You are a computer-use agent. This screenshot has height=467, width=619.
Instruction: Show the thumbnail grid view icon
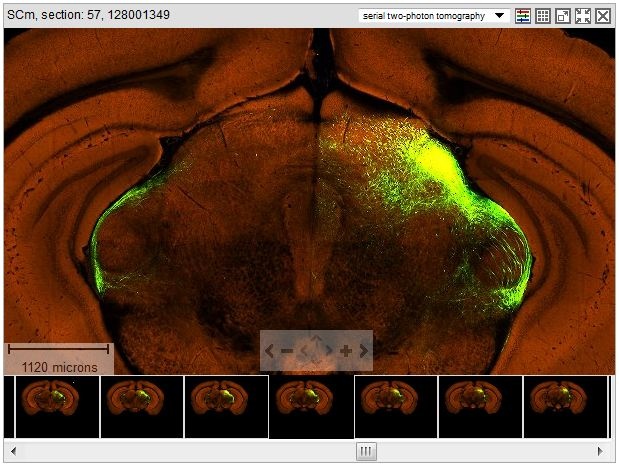[x=543, y=16]
